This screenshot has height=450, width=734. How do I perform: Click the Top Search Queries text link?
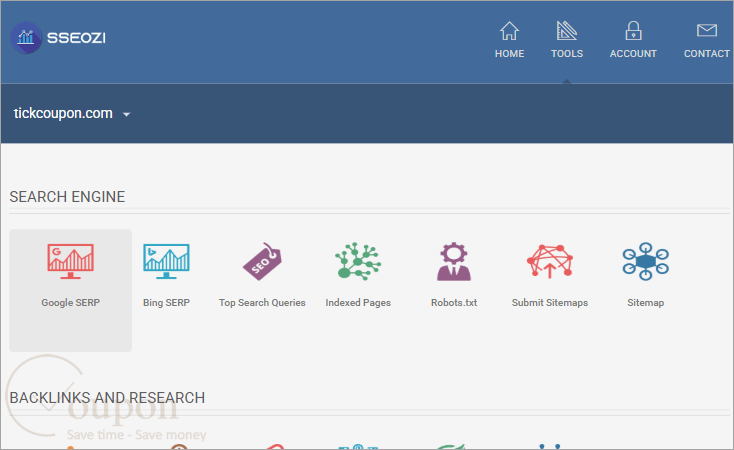(x=262, y=302)
